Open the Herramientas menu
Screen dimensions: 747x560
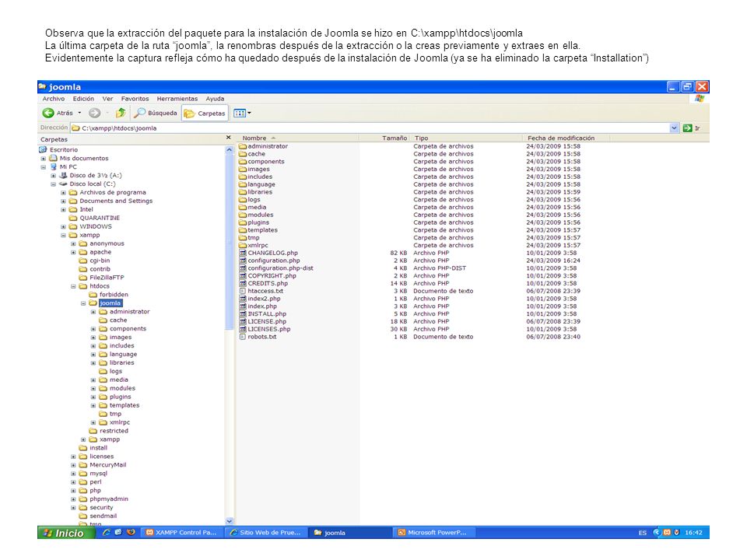(x=177, y=99)
